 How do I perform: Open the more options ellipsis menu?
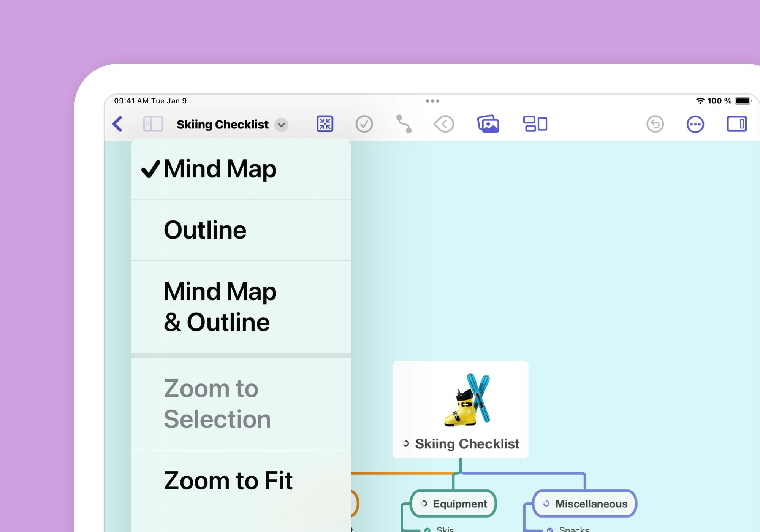pyautogui.click(x=695, y=124)
